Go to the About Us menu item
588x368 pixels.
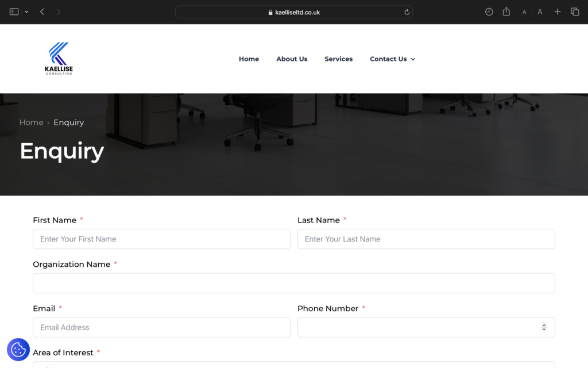point(292,59)
